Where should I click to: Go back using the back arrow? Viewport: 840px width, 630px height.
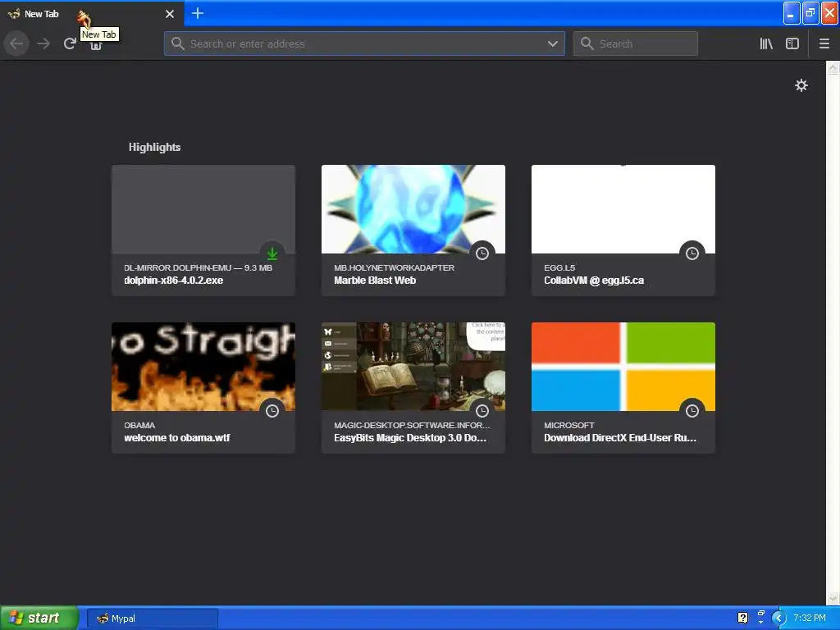16,43
